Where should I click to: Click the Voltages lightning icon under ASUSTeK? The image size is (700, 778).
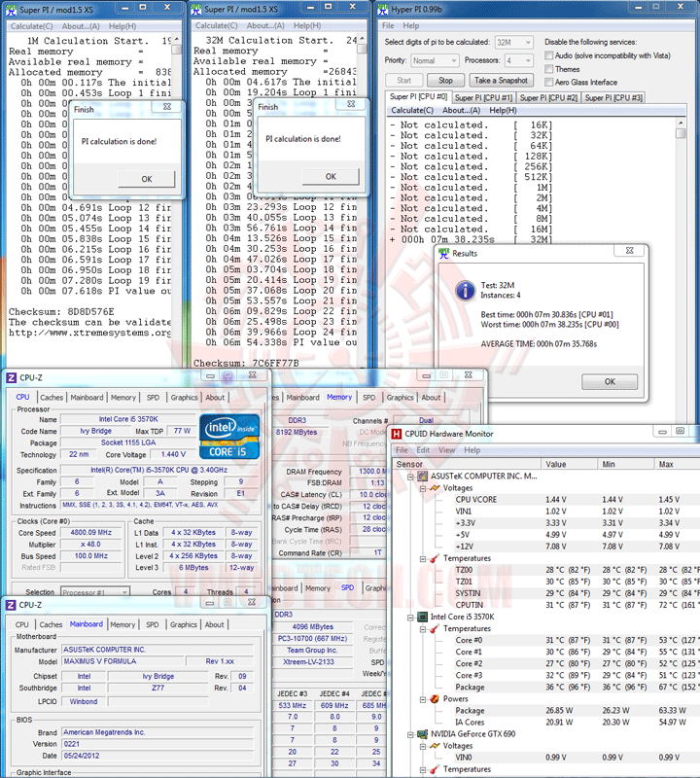(x=435, y=488)
